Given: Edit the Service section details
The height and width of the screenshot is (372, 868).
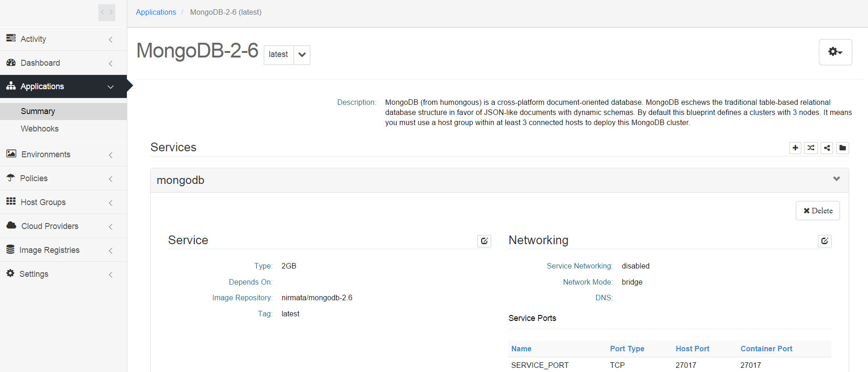Looking at the screenshot, I should pos(484,241).
